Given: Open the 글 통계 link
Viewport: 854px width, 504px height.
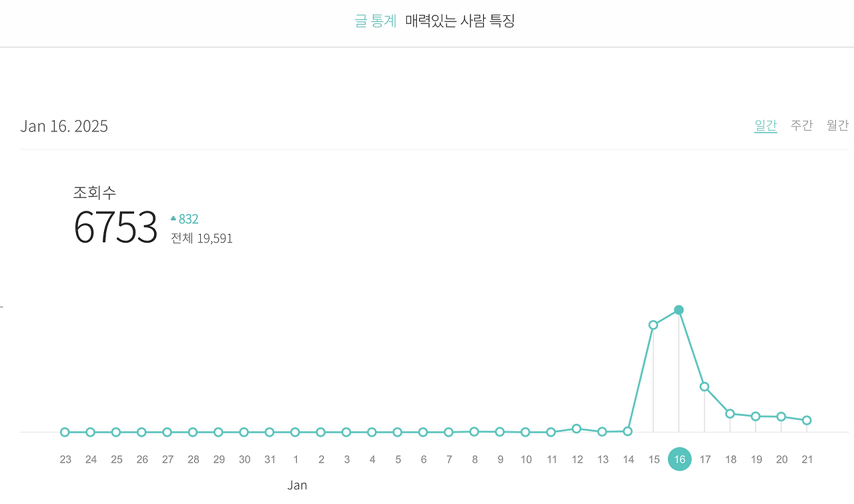Looking at the screenshot, I should coord(374,21).
